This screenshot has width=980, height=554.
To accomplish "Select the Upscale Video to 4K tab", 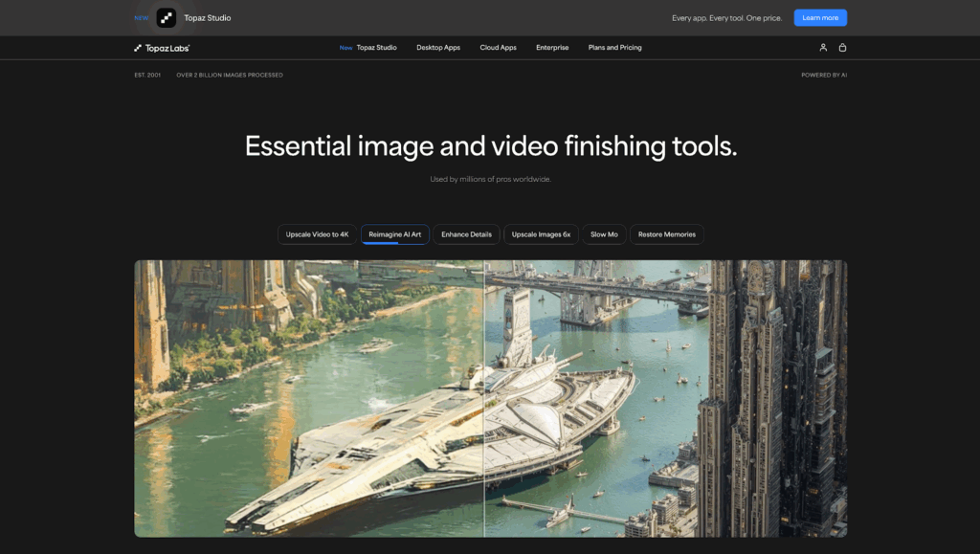I will [318, 234].
